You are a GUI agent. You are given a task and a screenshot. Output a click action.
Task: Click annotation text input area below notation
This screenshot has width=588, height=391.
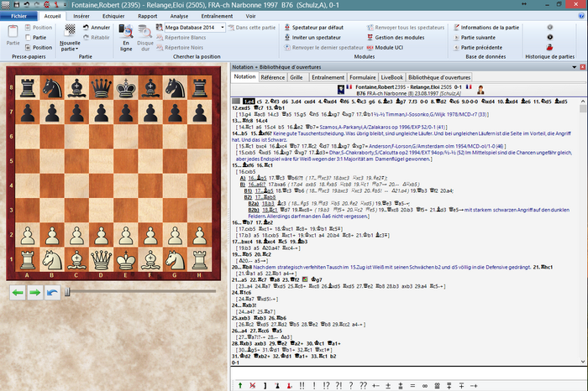[409, 373]
